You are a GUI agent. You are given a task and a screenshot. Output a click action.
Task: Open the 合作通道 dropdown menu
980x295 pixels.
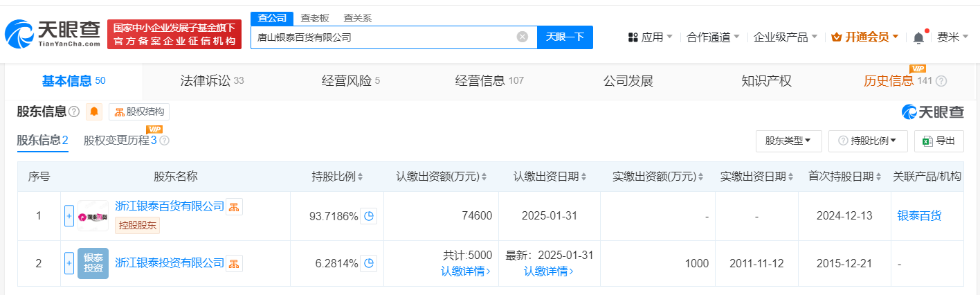point(713,37)
